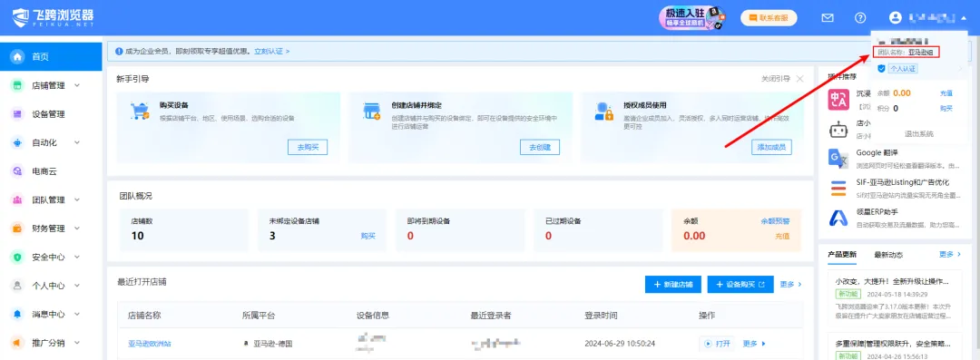Click 更多 next to 设备购买
980x360 pixels.
point(790,285)
